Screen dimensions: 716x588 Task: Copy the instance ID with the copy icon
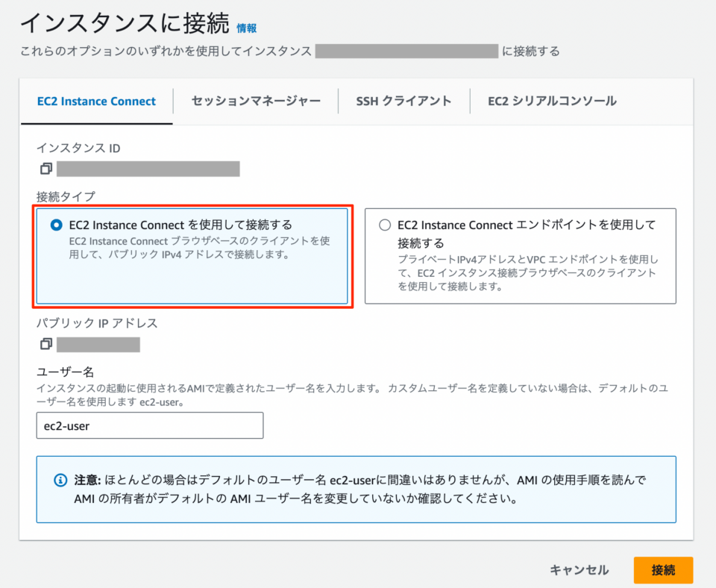pyautogui.click(x=45, y=169)
